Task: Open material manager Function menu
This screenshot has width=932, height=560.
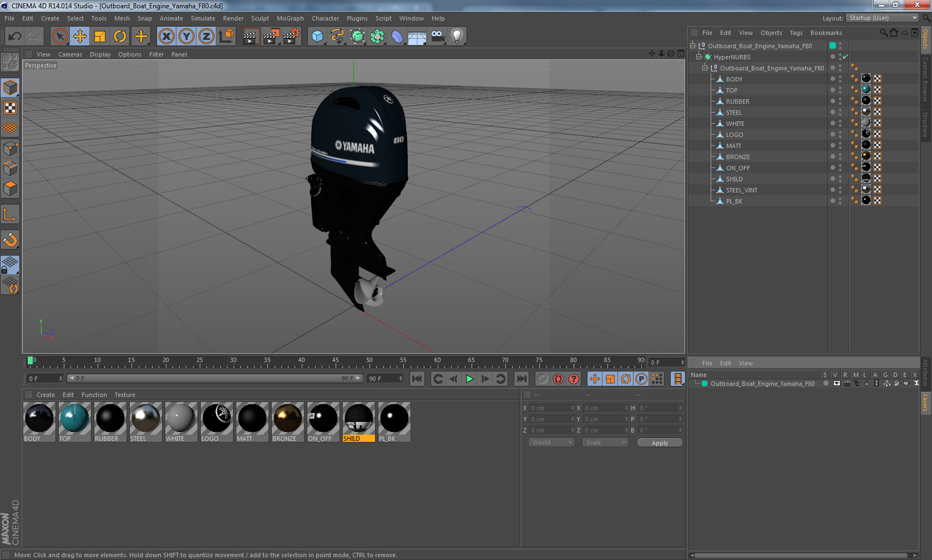Action: tap(94, 395)
